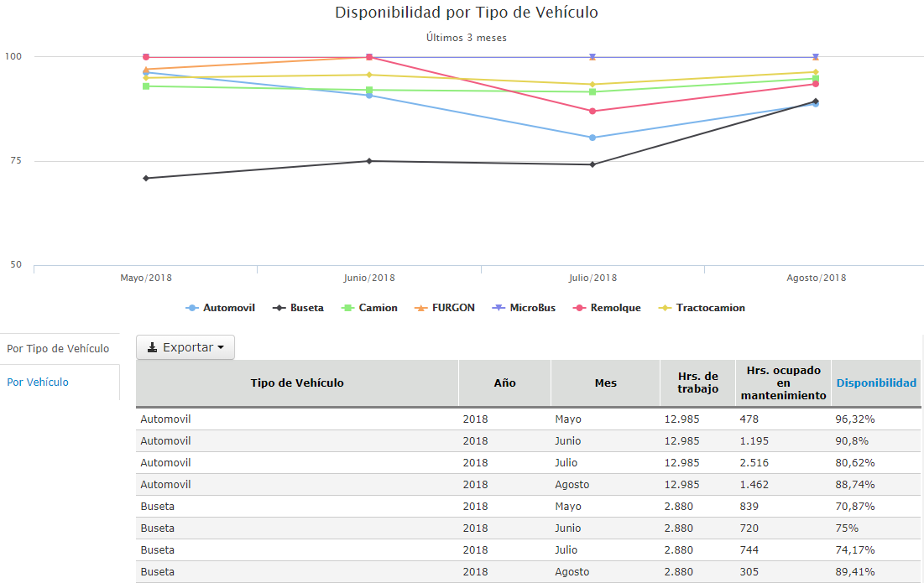The image size is (924, 583).
Task: Click the Remolque legend circle marker
Action: 579,308
